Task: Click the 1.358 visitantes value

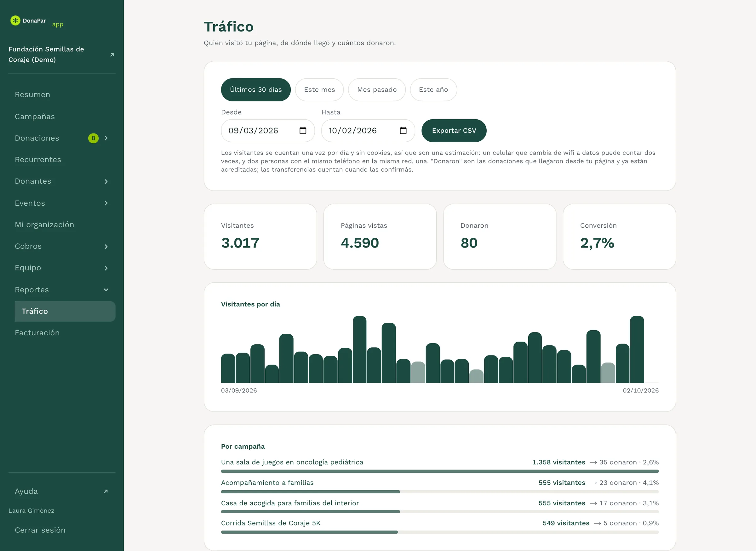Action: (x=558, y=462)
